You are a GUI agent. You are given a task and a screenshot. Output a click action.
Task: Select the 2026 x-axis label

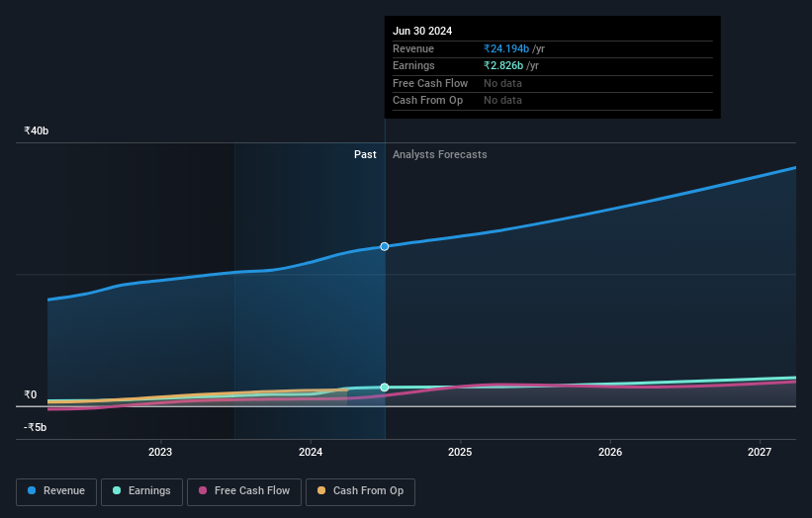[610, 452]
